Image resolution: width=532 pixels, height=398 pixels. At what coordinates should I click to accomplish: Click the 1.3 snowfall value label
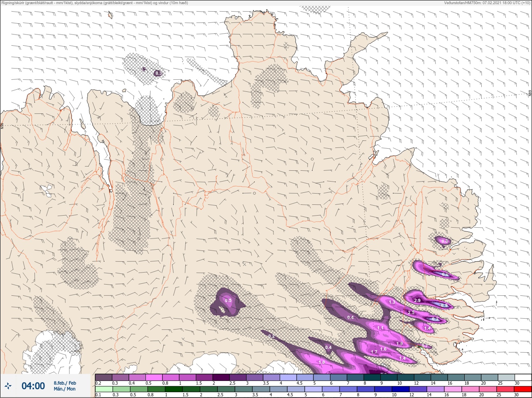tap(392, 302)
